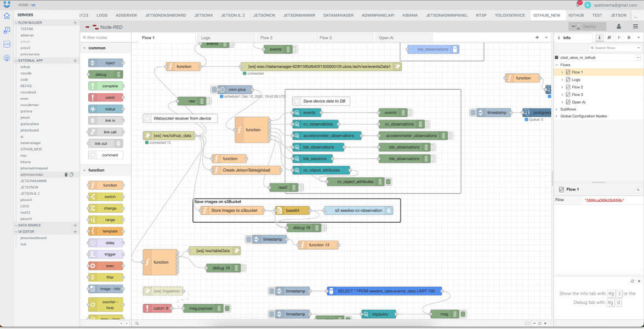The width and height of the screenshot is (644, 329).
Task: Open notifications bell icon
Action: pos(578,5)
